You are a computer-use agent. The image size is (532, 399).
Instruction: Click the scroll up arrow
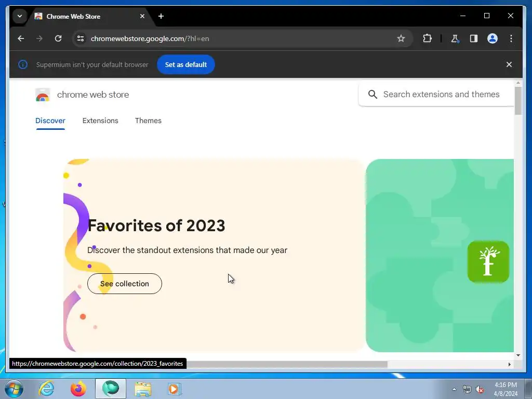click(518, 83)
